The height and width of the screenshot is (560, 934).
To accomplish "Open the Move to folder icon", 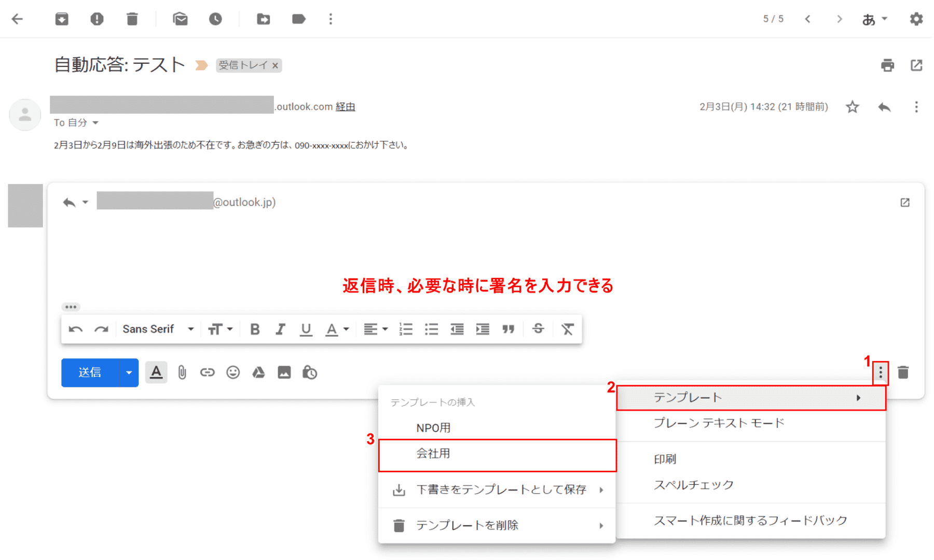I will pos(264,19).
